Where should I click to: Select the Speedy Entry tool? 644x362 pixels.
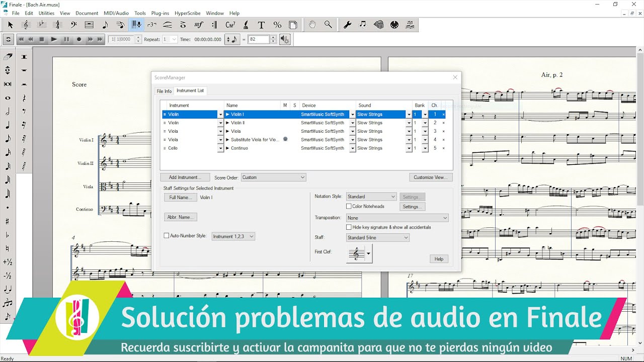(x=120, y=25)
